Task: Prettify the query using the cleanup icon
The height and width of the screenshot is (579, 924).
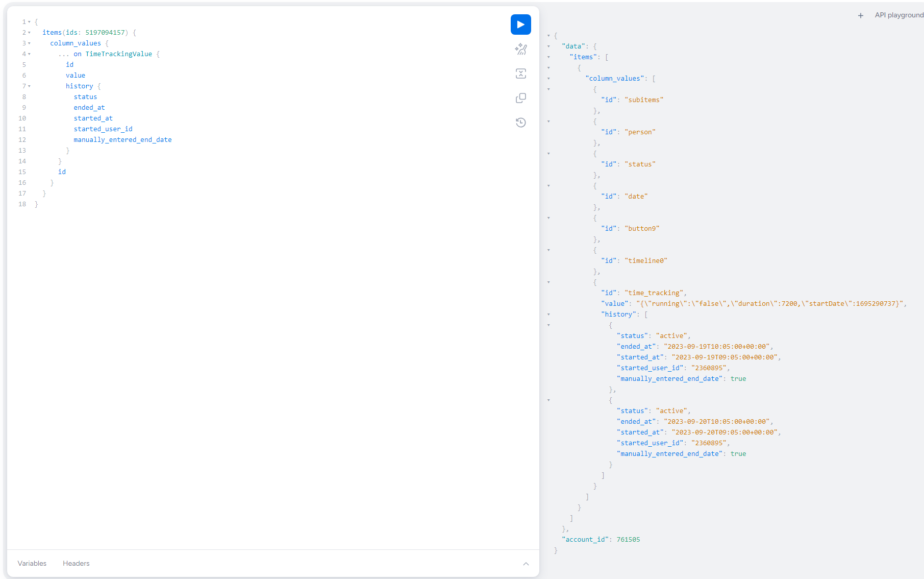Action: (520, 49)
